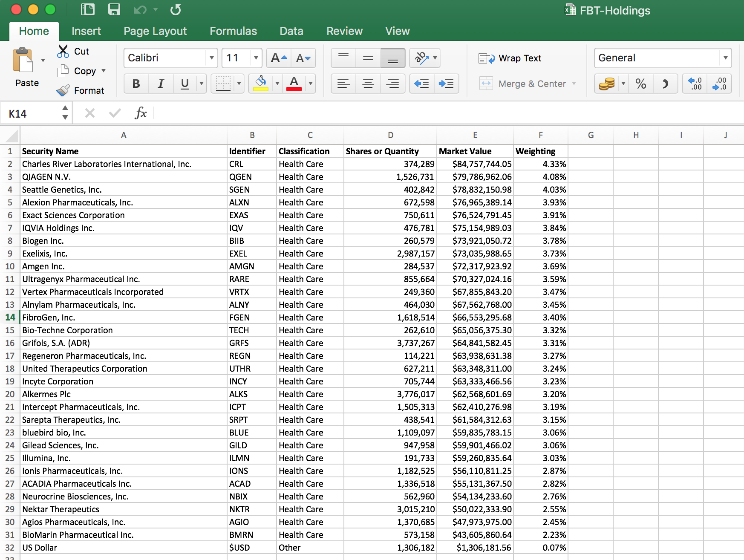Image resolution: width=744 pixels, height=560 pixels.
Task: Cancel formula entry with X icon
Action: tap(90, 113)
